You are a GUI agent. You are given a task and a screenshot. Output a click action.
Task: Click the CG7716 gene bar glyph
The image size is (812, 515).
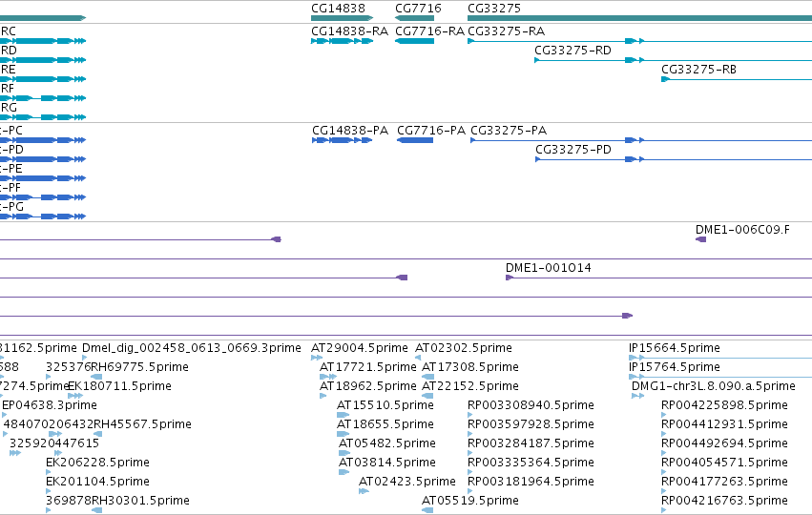pyautogui.click(x=414, y=18)
